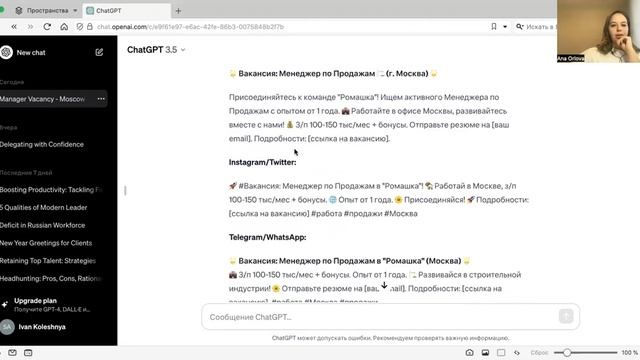
Task: Open options for Manager Vacancy chat
Action: pos(101,99)
